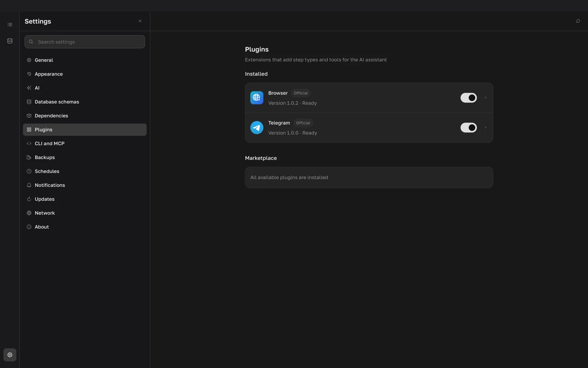Click the 'Version 1.0.0 · Ready' text
This screenshot has width=588, height=368.
click(x=293, y=133)
